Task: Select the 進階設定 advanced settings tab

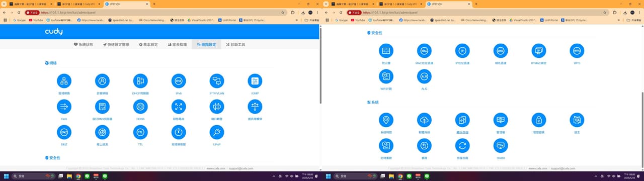Action: (x=207, y=45)
